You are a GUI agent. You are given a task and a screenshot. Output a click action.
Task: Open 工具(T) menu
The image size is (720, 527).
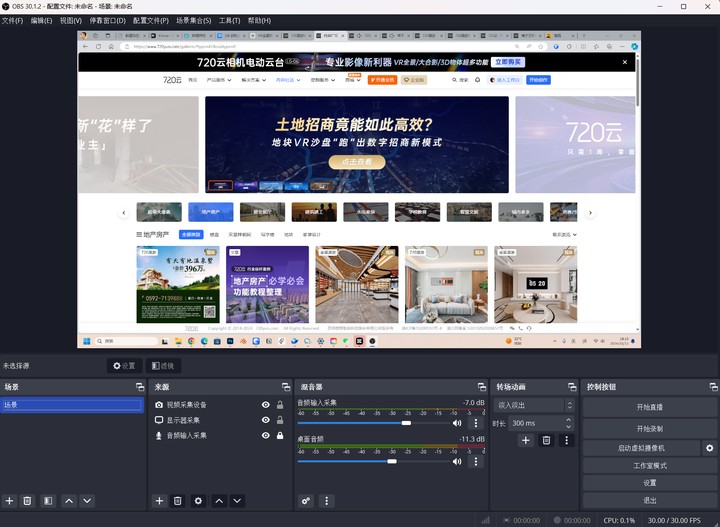point(230,21)
